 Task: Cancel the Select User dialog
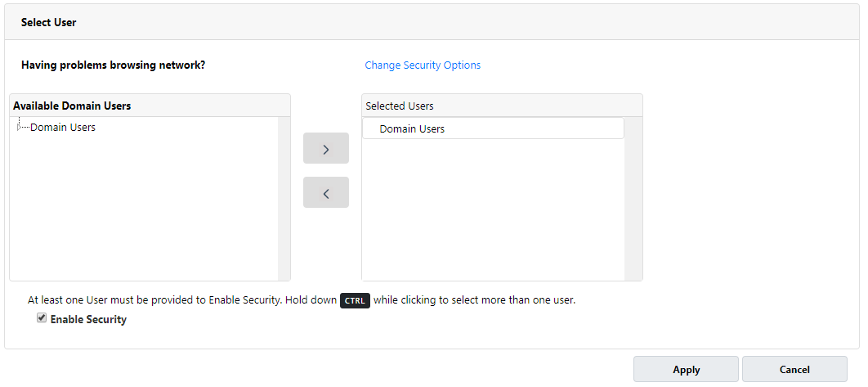tap(794, 369)
